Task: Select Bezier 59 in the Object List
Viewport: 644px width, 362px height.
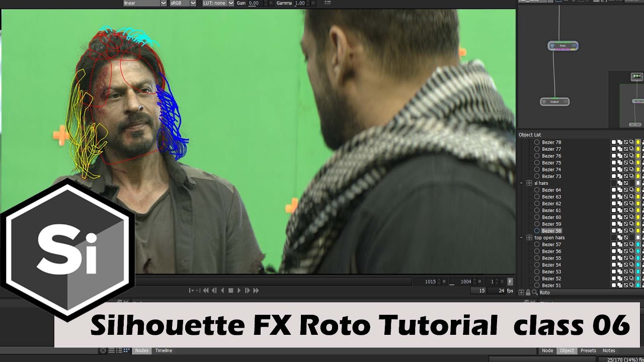Action: (551, 224)
